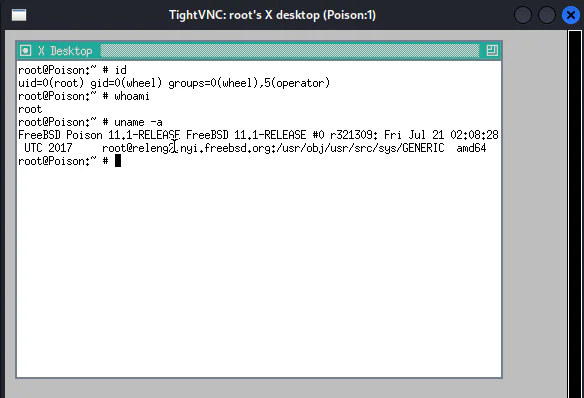Click the 'root' output line
This screenshot has width=584, height=398.
30,109
